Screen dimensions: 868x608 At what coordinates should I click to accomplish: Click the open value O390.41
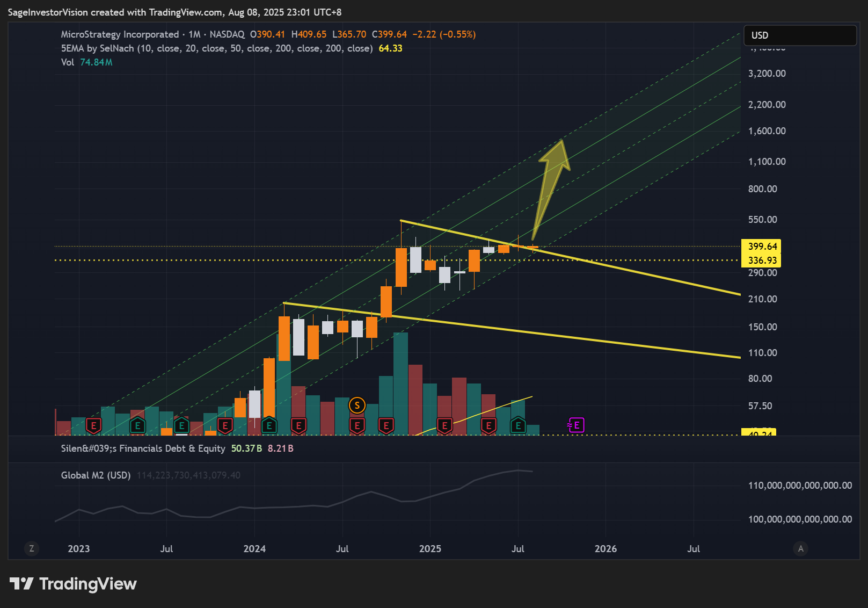[268, 34]
